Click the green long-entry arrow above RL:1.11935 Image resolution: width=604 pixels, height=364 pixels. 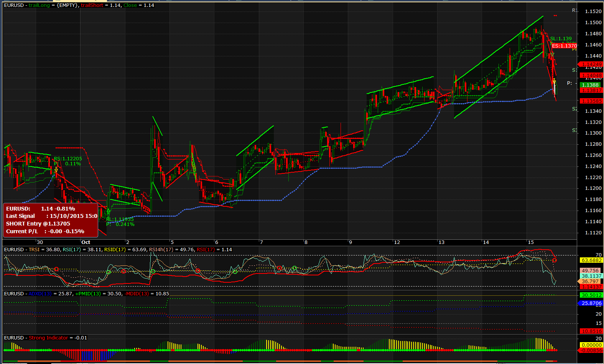point(108,211)
